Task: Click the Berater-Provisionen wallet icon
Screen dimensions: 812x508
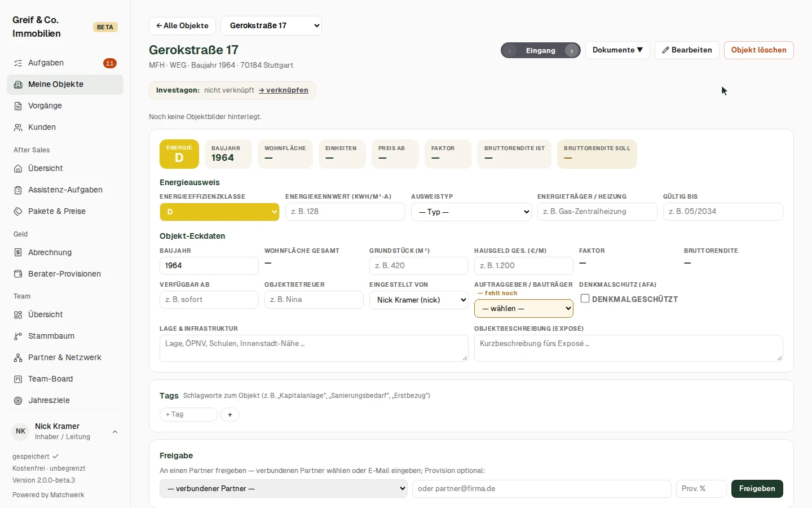Action: [18, 274]
